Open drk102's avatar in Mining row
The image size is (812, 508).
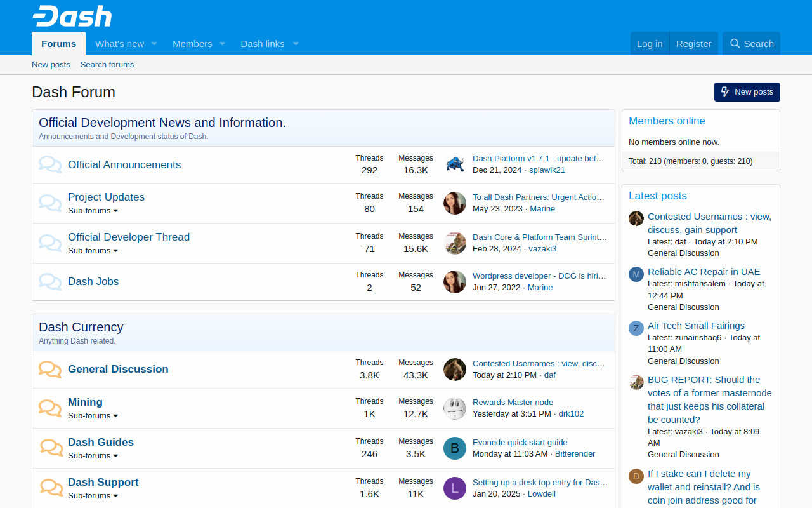[x=455, y=408]
